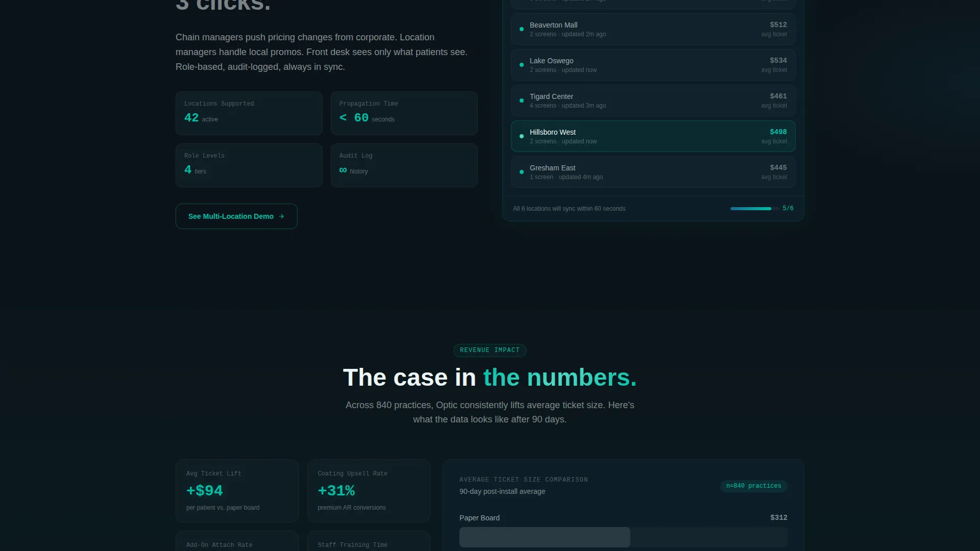Viewport: 980px width, 551px height.
Task: Click the green status dot beside Beaverton Mall
Action: pos(521,29)
